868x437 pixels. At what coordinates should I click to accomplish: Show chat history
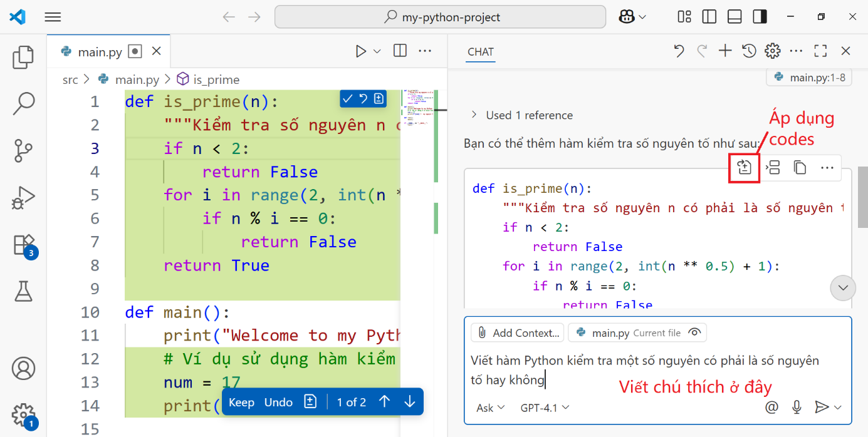(x=749, y=51)
